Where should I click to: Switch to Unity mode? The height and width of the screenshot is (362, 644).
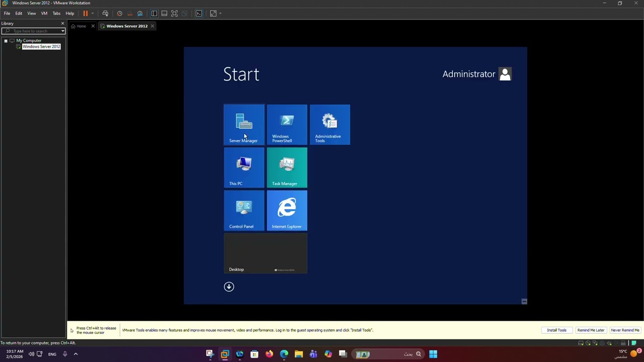point(184,14)
